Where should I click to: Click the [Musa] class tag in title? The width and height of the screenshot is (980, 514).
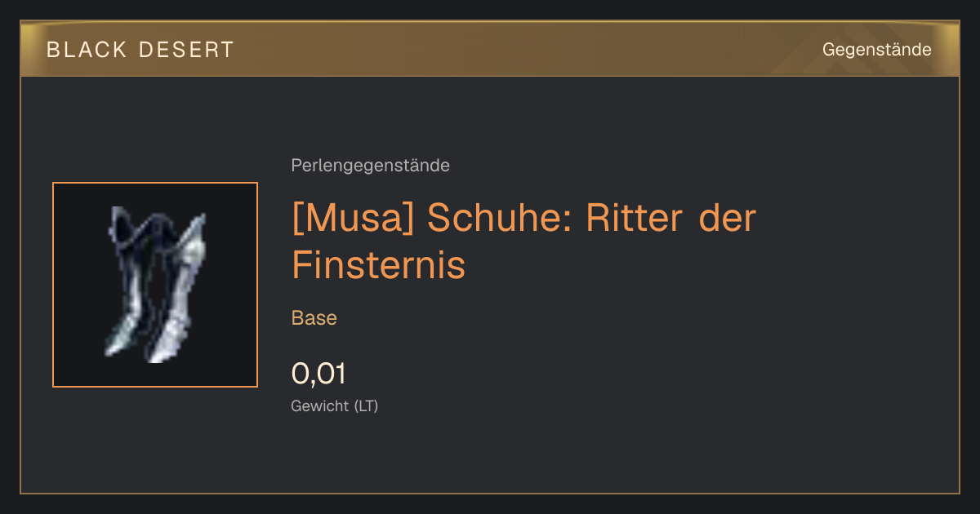(x=354, y=219)
